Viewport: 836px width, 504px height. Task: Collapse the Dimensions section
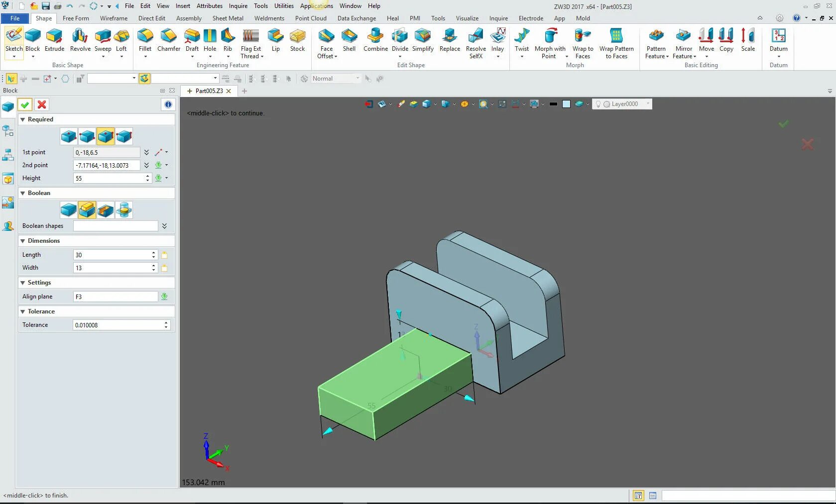click(22, 241)
